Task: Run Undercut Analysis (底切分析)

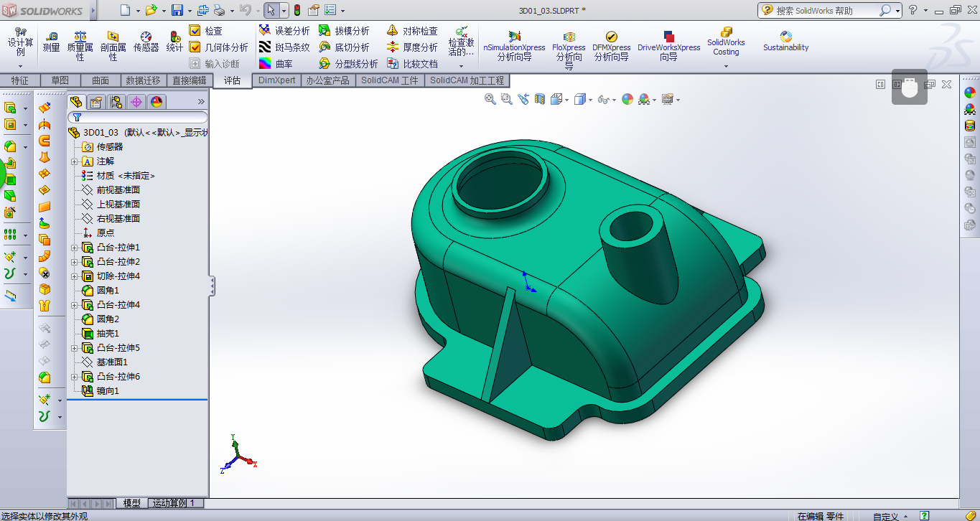Action: tap(344, 47)
